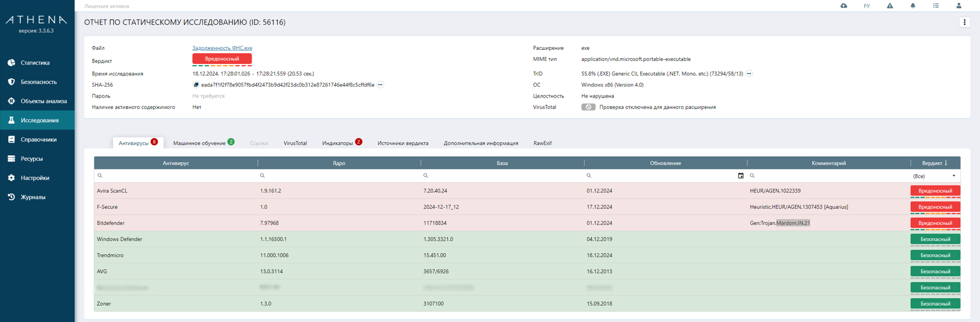Open Настройки gear in the sidebar
This screenshot has width=980, height=322.
click(35, 178)
